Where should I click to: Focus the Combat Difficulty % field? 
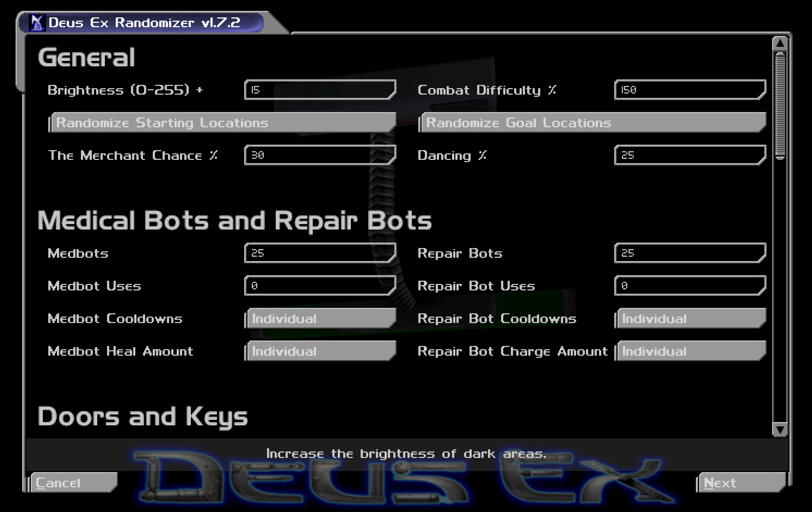[x=690, y=90]
